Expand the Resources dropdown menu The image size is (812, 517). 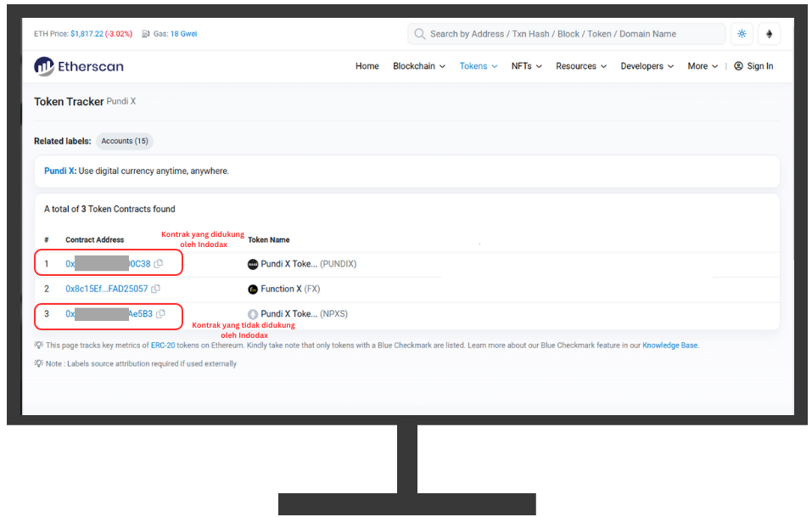click(581, 65)
